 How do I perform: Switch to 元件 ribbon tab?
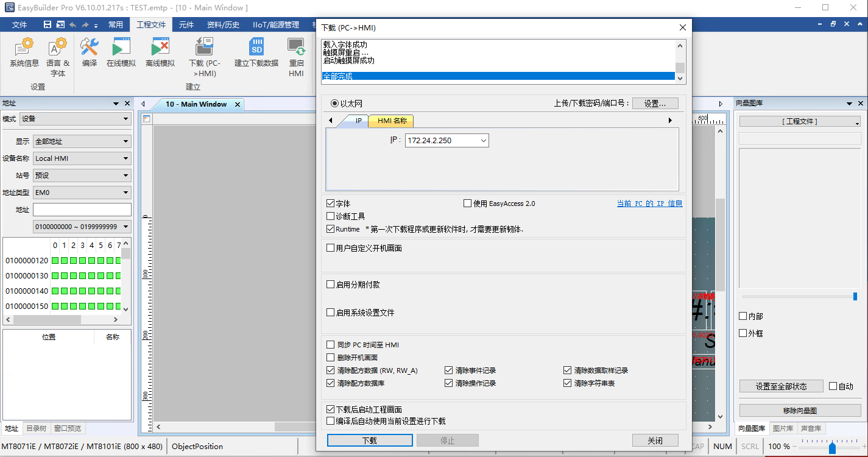[x=186, y=25]
